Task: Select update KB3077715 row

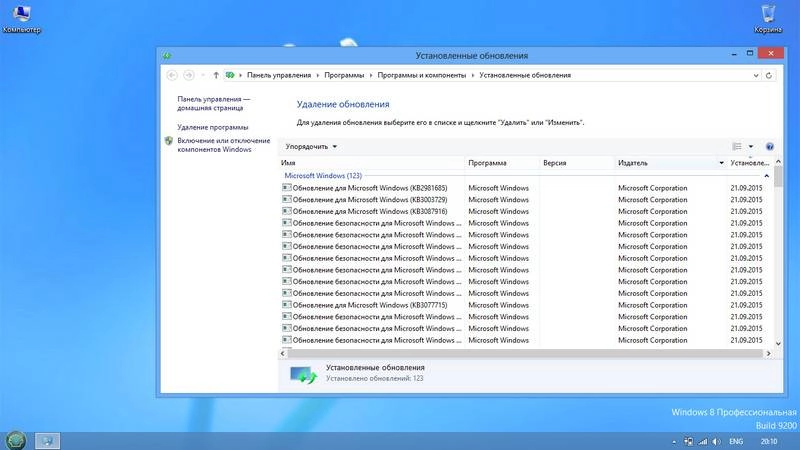Action: pyautogui.click(x=525, y=305)
